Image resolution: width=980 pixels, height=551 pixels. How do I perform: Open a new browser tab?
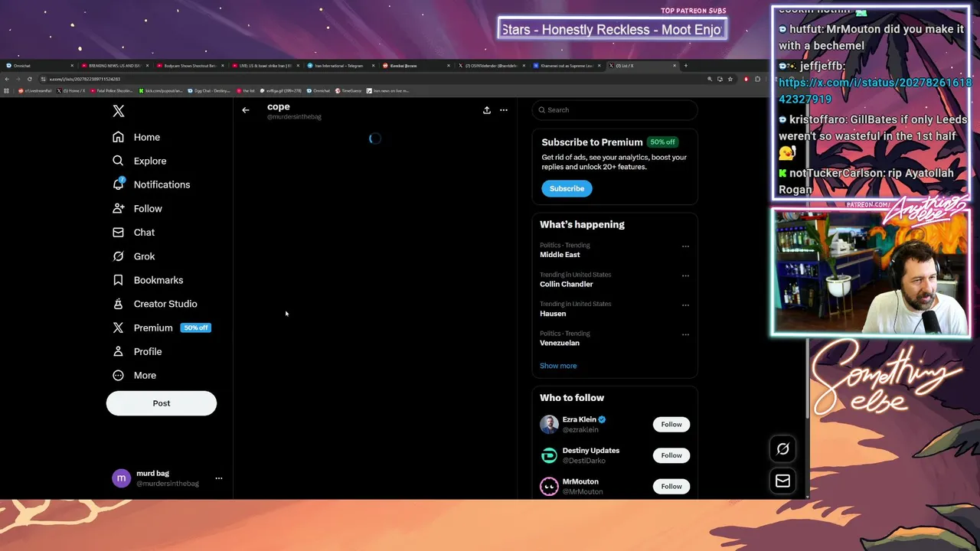click(x=686, y=66)
